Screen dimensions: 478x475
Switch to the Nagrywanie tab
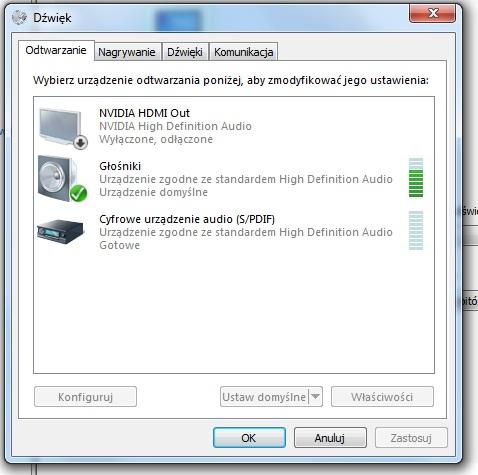click(x=127, y=52)
